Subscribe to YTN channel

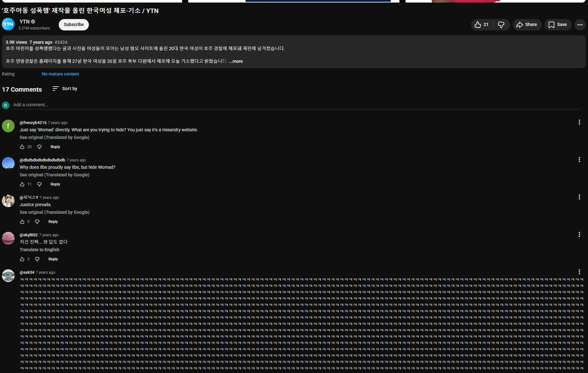[74, 25]
